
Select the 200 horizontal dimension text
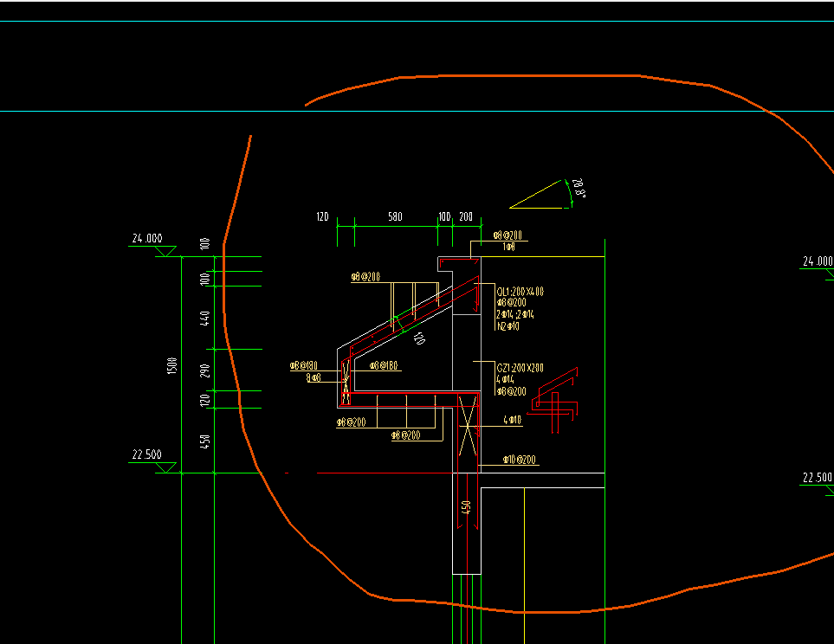tap(466, 217)
